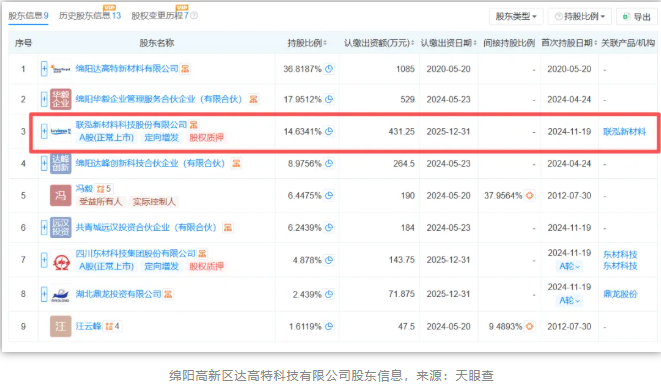Click equity chain icon beside 37.9564%
Screen dimensions: 661x386
pos(529,196)
